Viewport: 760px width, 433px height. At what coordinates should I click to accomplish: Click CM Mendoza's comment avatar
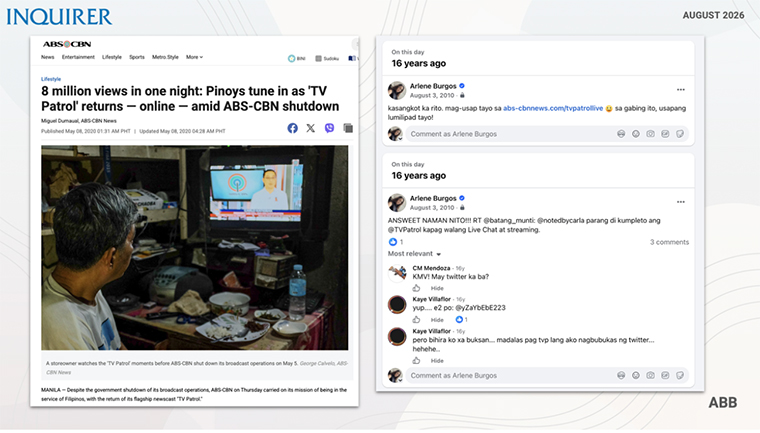click(397, 273)
